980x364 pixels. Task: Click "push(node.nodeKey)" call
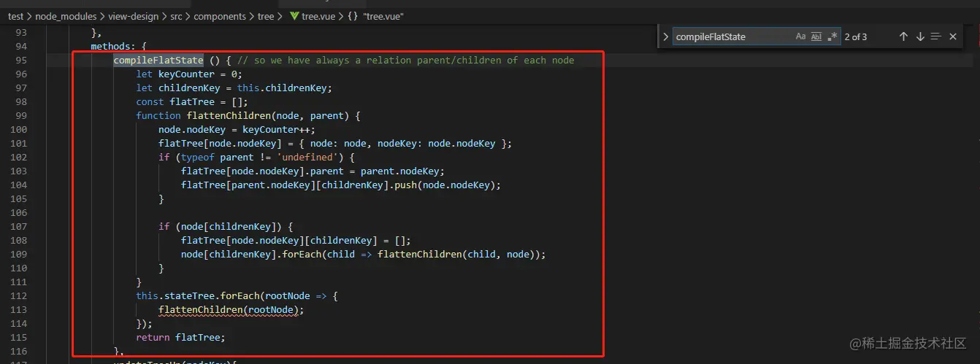point(445,185)
